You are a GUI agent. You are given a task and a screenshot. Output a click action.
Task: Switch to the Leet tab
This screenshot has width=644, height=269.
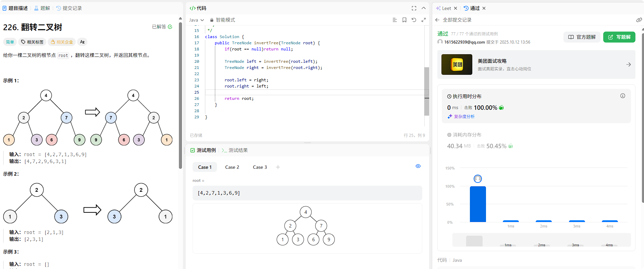click(x=444, y=8)
